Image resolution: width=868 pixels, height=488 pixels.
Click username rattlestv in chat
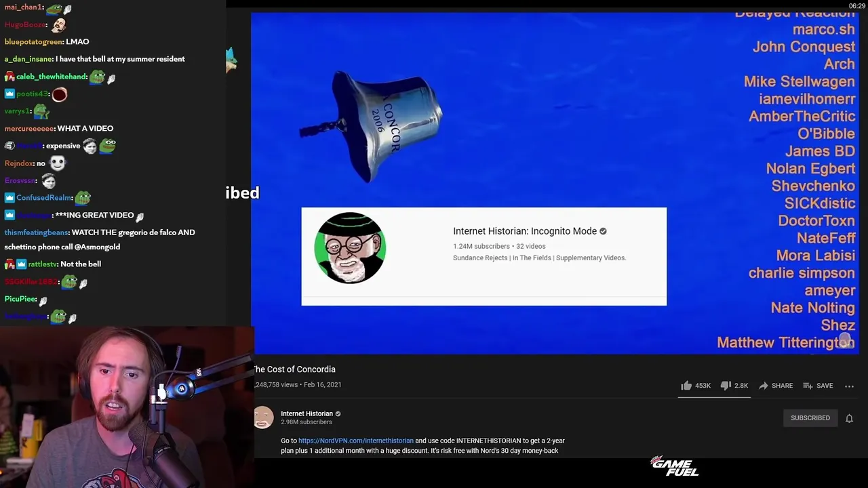click(42, 264)
